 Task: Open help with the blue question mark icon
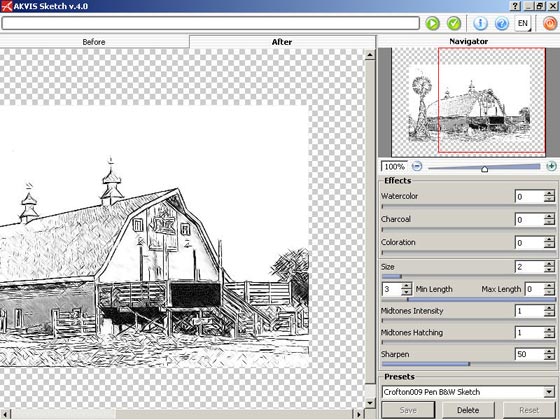tap(502, 24)
